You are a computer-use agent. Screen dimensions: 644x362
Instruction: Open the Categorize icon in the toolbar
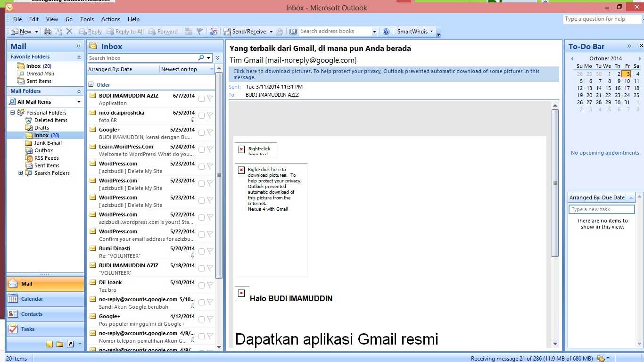pos(189,32)
